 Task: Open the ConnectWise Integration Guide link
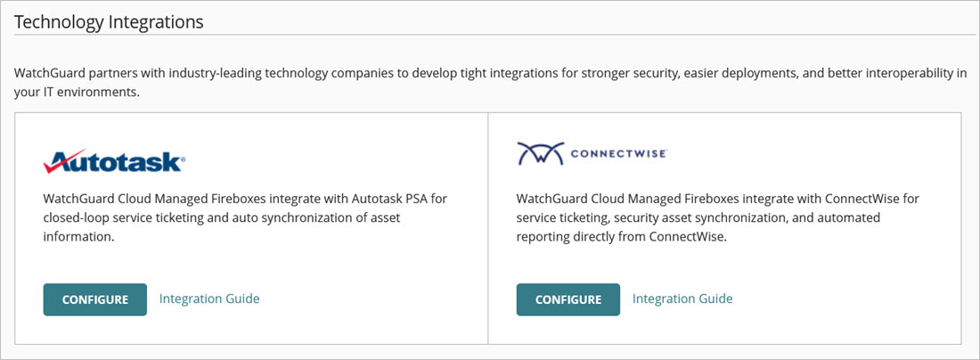(682, 299)
